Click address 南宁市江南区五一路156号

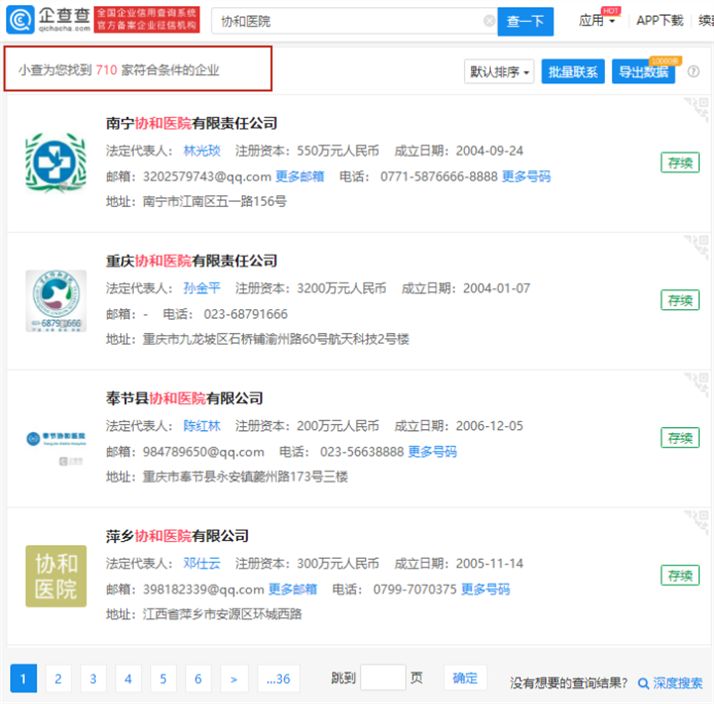pos(214,201)
